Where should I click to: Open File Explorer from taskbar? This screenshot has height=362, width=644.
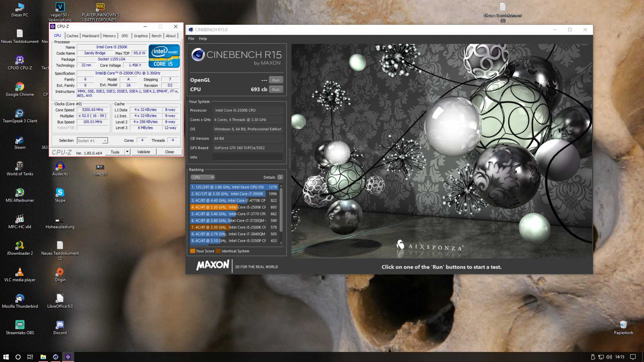click(43, 357)
